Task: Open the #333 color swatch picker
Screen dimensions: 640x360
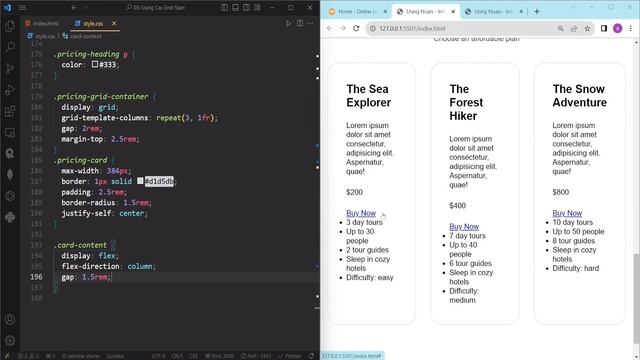Action: (95, 64)
